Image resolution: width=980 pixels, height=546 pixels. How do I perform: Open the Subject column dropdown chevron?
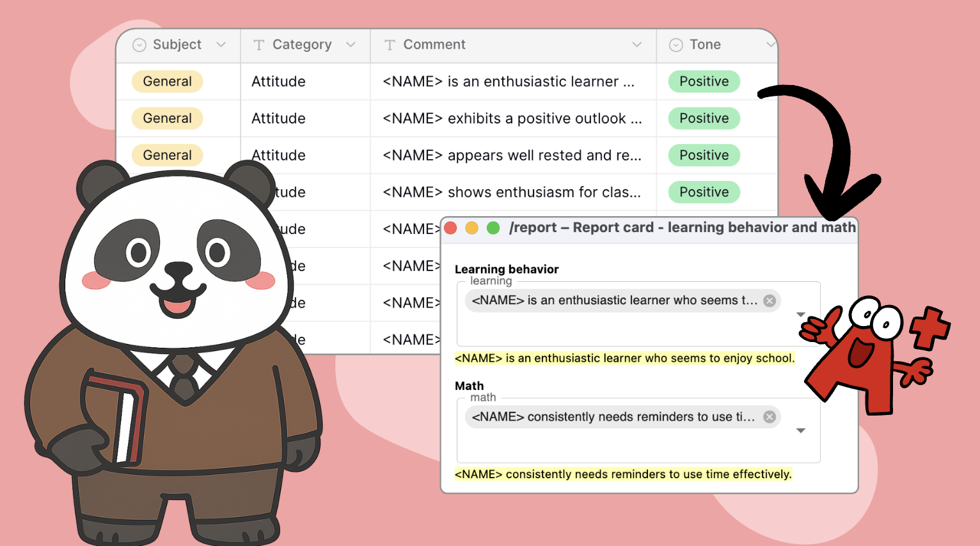coord(221,45)
